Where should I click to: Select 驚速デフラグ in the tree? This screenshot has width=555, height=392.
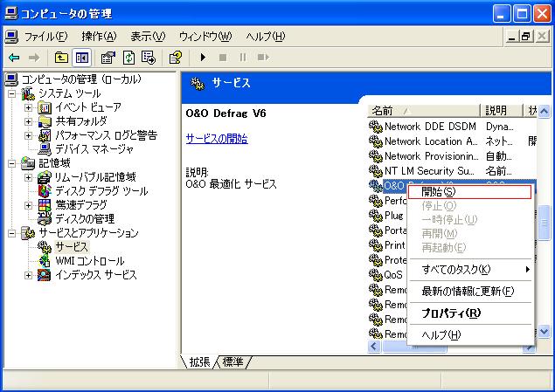click(81, 205)
